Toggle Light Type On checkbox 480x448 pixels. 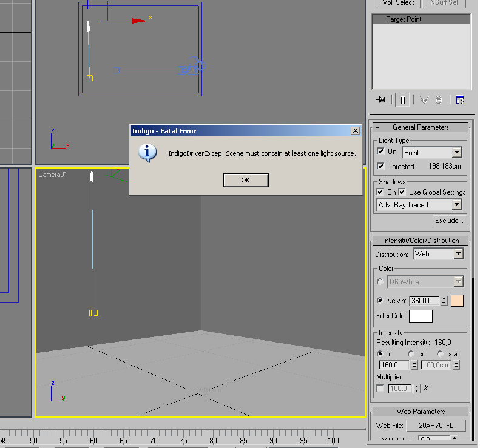coord(380,152)
